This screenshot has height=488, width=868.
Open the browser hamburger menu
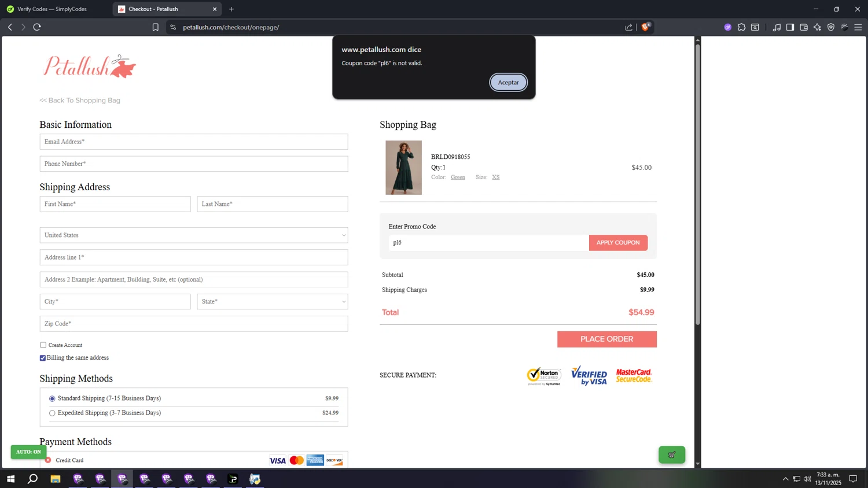(858, 27)
